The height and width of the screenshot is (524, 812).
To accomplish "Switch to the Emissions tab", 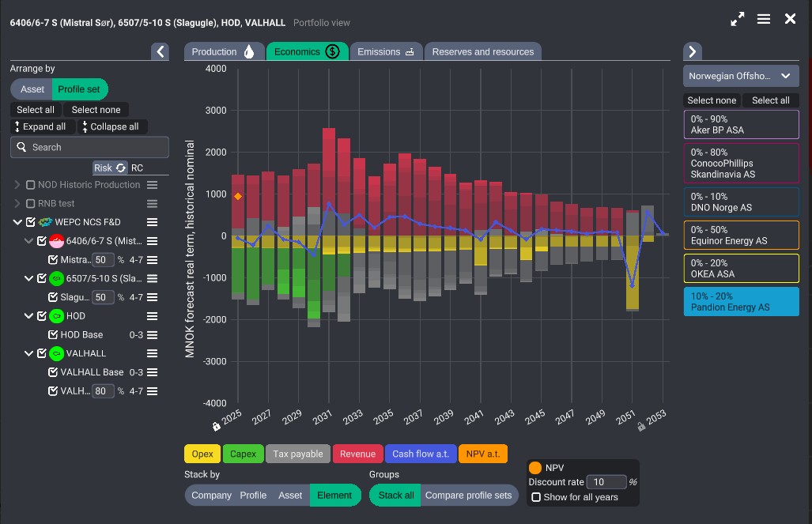I will (386, 52).
